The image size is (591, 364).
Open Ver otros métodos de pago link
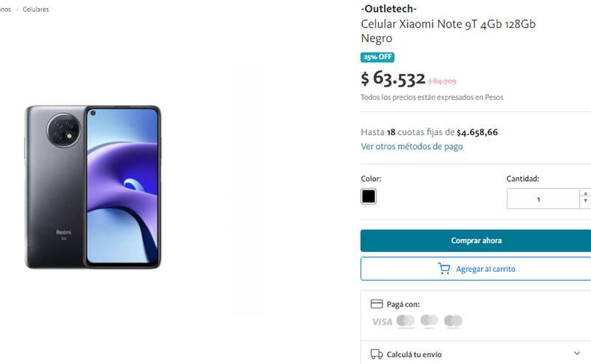coord(411,147)
